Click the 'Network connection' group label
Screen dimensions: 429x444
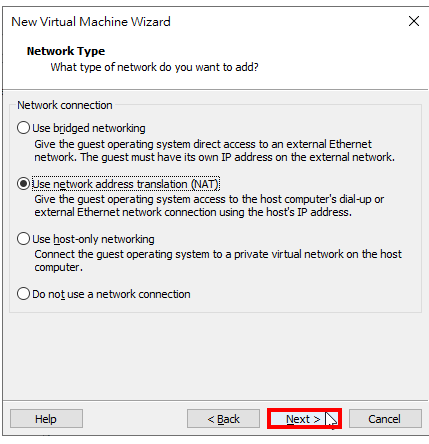coord(65,105)
